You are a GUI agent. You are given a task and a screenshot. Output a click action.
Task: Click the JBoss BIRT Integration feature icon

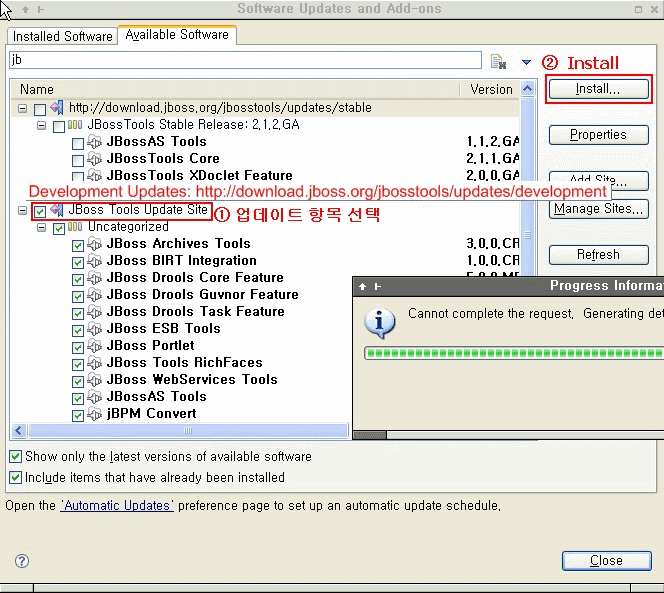pyautogui.click(x=95, y=260)
